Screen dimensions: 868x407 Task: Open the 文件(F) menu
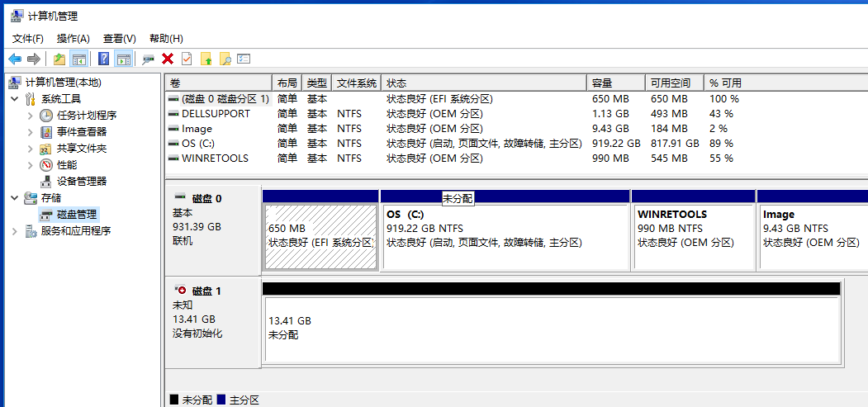coord(28,39)
